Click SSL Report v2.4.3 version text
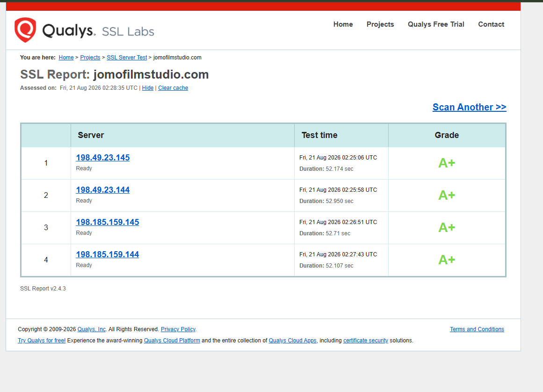Image resolution: width=543 pixels, height=392 pixels. [43, 289]
